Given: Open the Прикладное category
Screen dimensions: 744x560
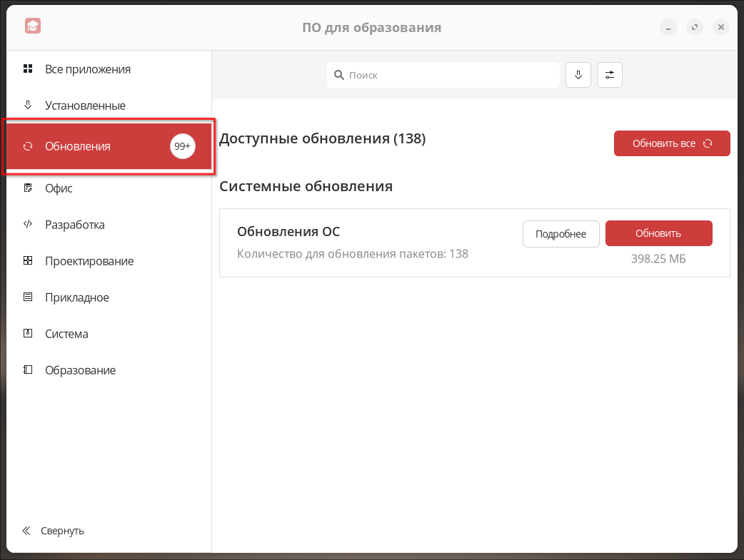Looking at the screenshot, I should pyautogui.click(x=76, y=297).
